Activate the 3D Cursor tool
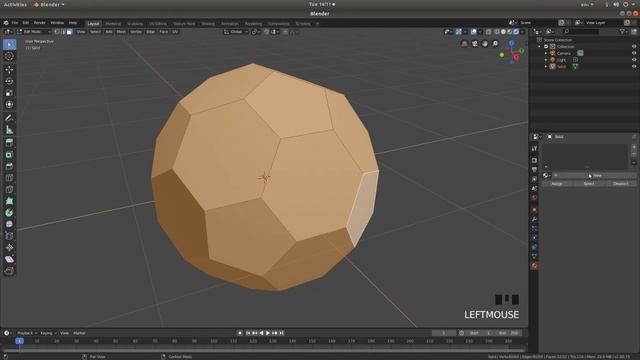 point(9,57)
